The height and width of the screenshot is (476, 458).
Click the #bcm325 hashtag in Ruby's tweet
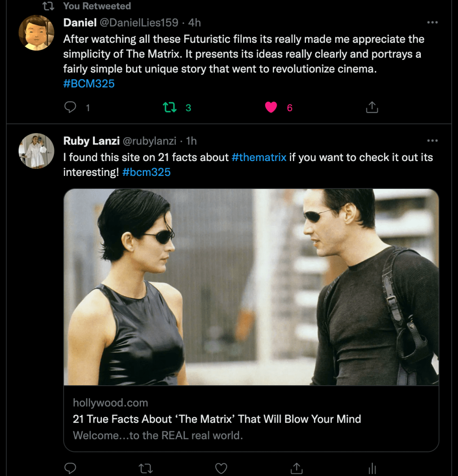click(146, 172)
